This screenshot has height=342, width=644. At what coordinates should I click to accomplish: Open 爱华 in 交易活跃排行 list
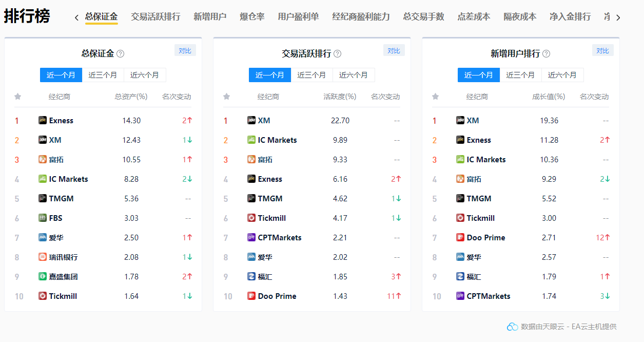tap(265, 257)
